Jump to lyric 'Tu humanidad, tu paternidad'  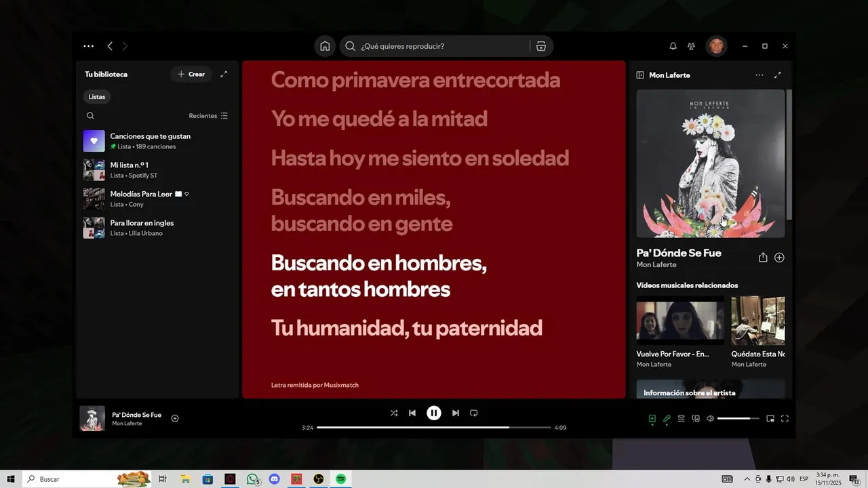pos(407,328)
